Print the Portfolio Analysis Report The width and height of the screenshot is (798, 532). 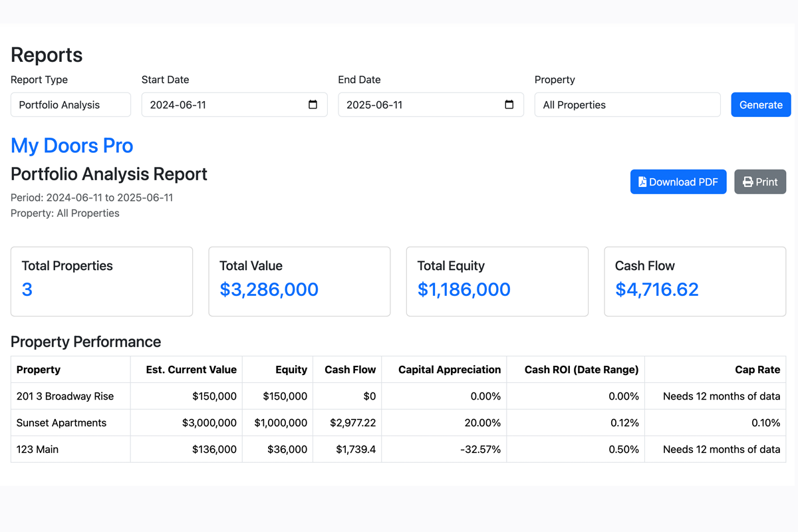(760, 182)
